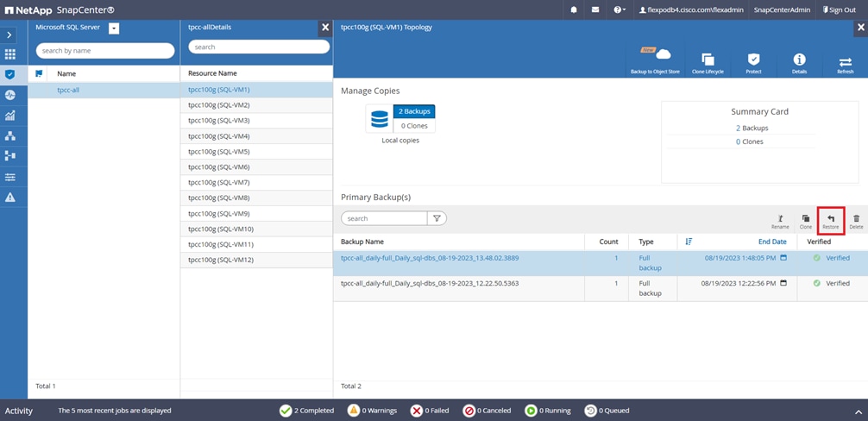Close the tpcc-all Details panel
The width and height of the screenshot is (868, 421).
click(325, 27)
